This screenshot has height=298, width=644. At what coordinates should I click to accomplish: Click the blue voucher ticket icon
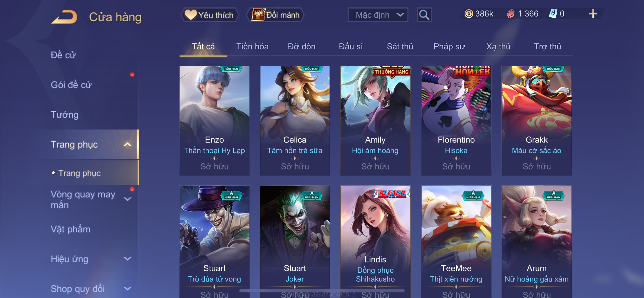coord(553,13)
